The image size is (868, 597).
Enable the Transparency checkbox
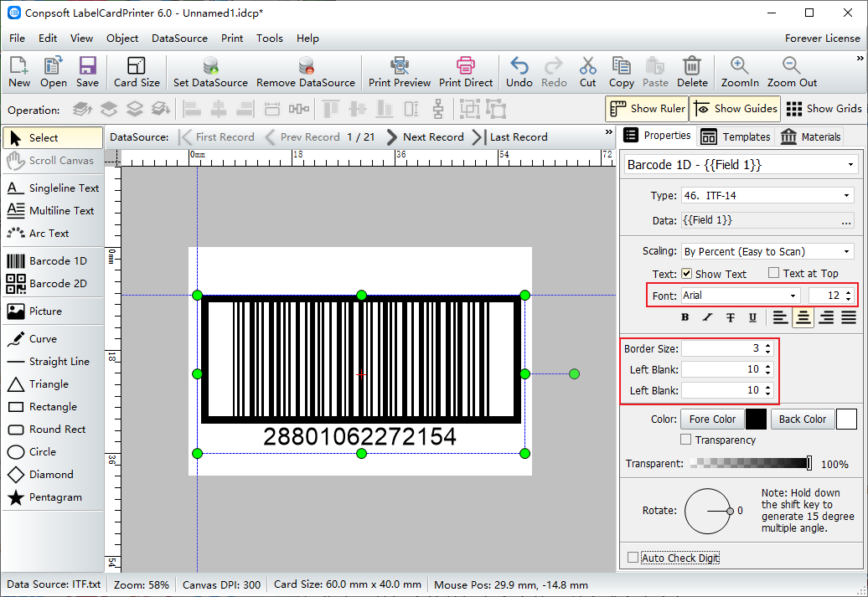686,440
